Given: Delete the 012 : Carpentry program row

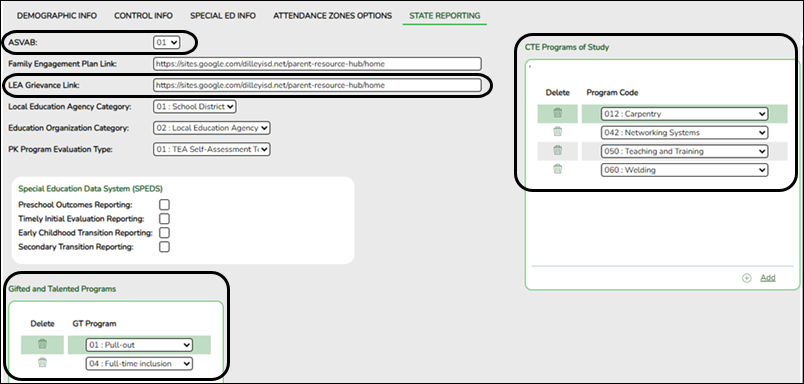Looking at the screenshot, I should (x=557, y=113).
